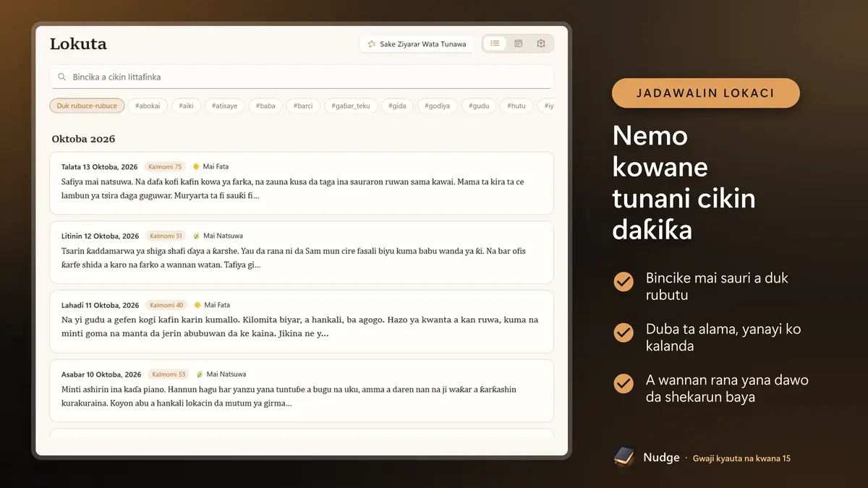Click the mood emoji on the Talata 13 Oktoba entry
This screenshot has height=488, width=868.
[x=196, y=167]
